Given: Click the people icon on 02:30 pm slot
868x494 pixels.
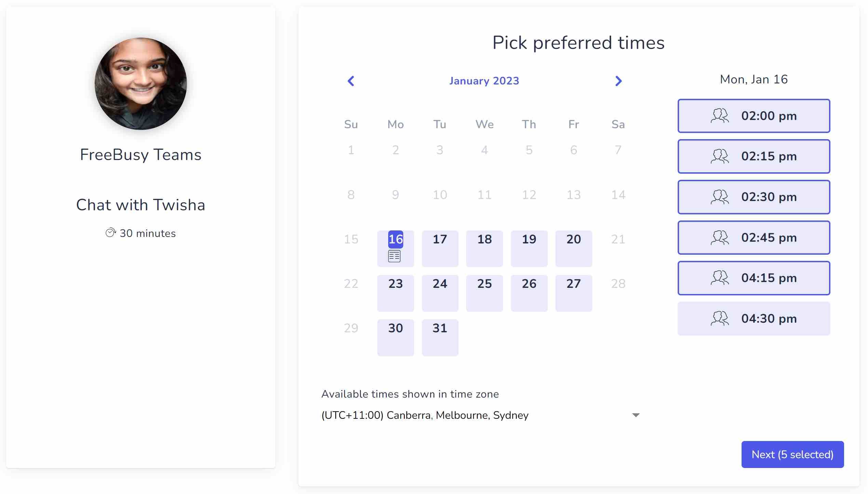Looking at the screenshot, I should (719, 197).
